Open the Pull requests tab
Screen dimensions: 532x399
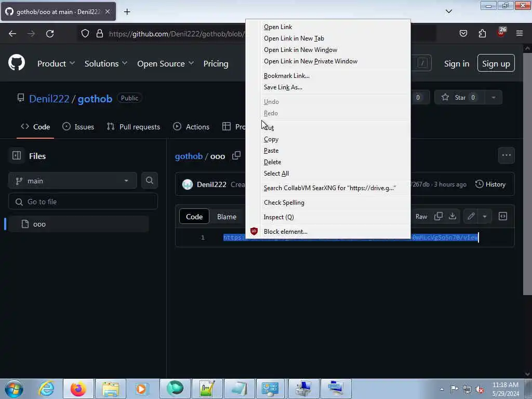click(134, 127)
